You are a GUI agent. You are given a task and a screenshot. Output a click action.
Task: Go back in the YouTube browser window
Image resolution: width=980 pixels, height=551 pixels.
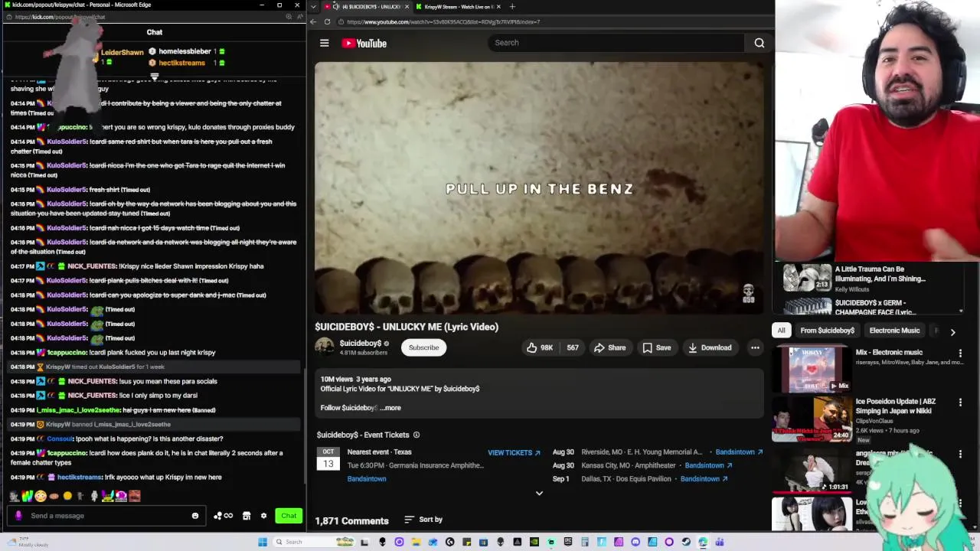[313, 21]
